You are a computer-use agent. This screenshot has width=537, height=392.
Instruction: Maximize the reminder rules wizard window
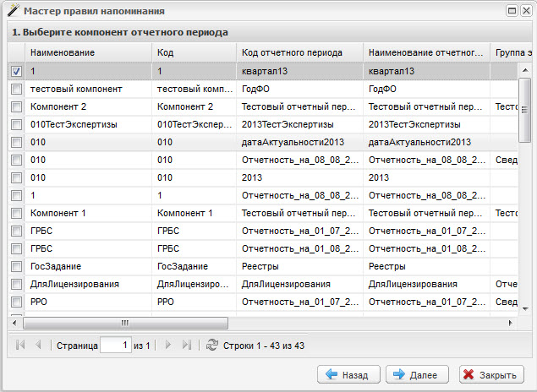[512, 11]
